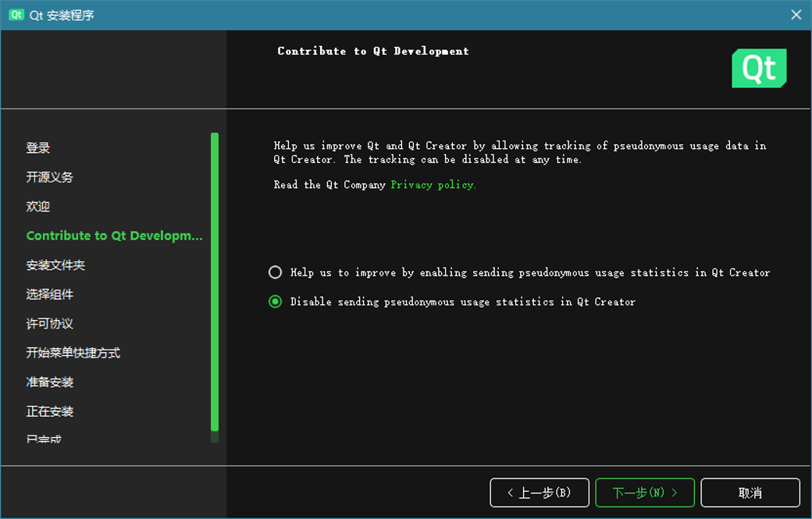Click the Help us improve Qt description text
This screenshot has width=812, height=519.
point(520,152)
